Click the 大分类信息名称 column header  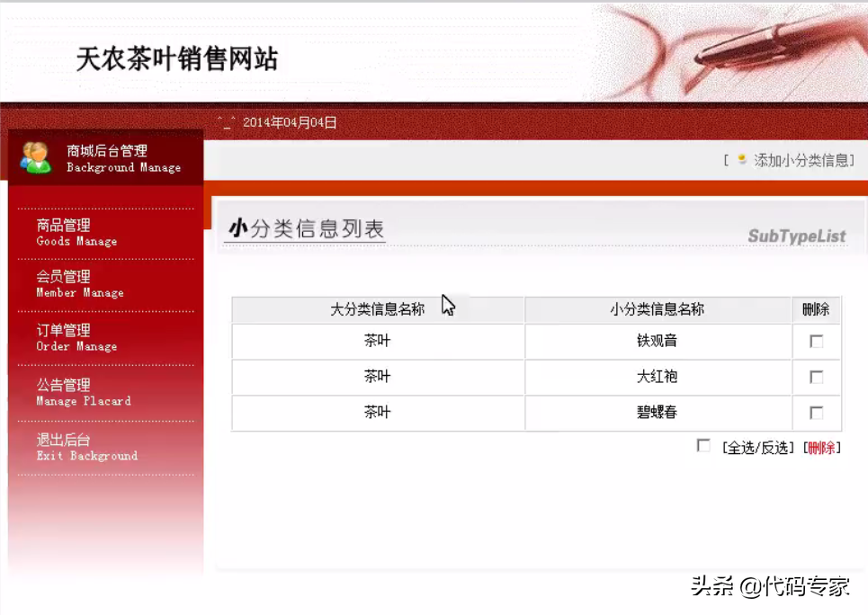coord(378,309)
